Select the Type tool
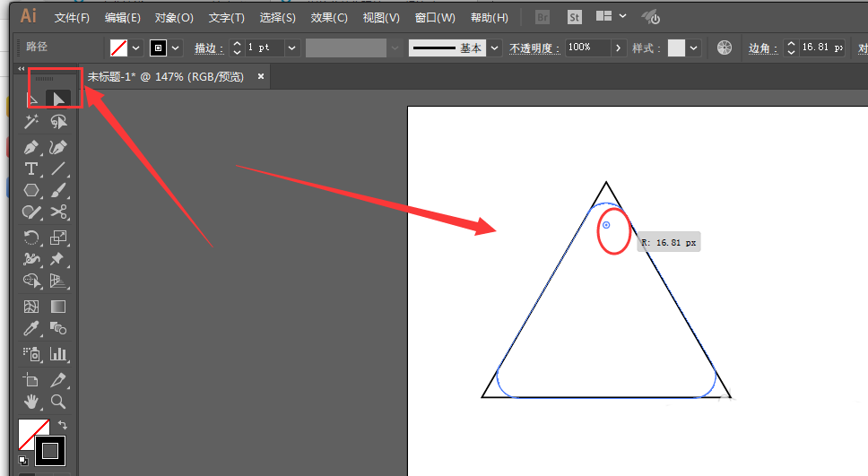 [31, 169]
